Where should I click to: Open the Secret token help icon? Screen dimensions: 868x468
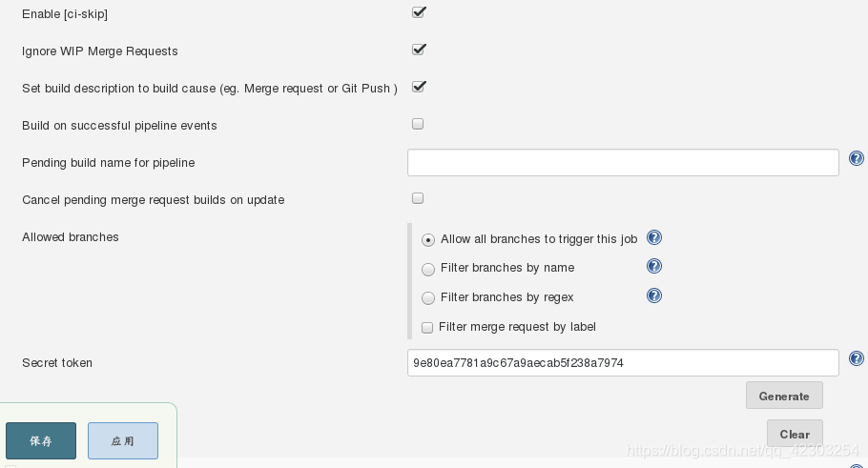(x=857, y=358)
